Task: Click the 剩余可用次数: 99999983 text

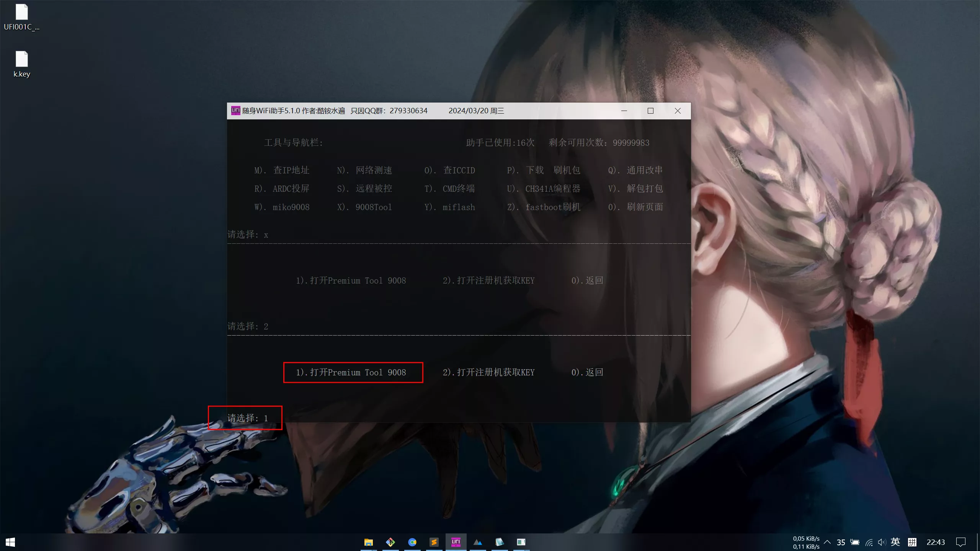Action: (599, 143)
